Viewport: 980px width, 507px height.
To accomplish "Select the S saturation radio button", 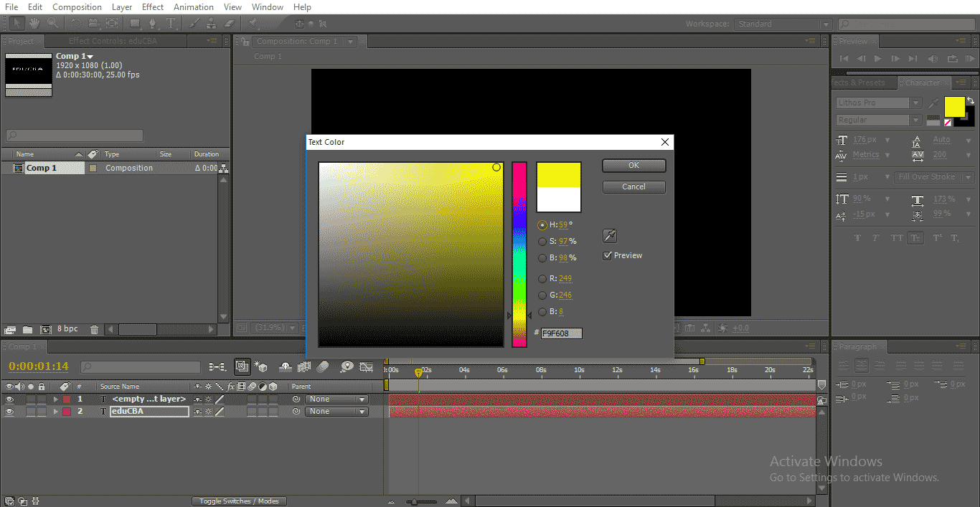I will tap(542, 242).
